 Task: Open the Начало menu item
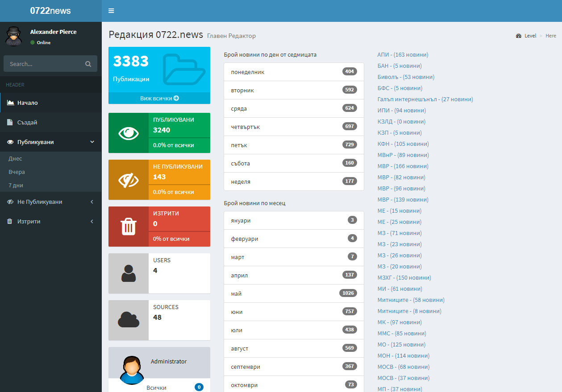51,103
